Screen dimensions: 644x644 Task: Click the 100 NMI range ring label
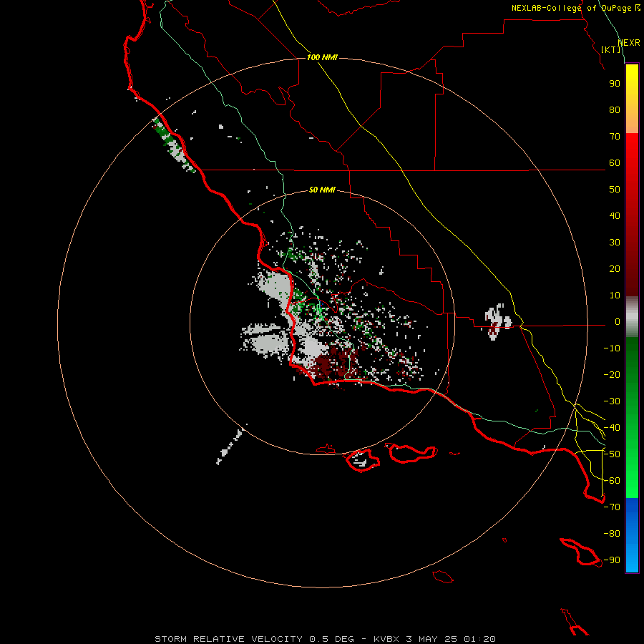322,57
